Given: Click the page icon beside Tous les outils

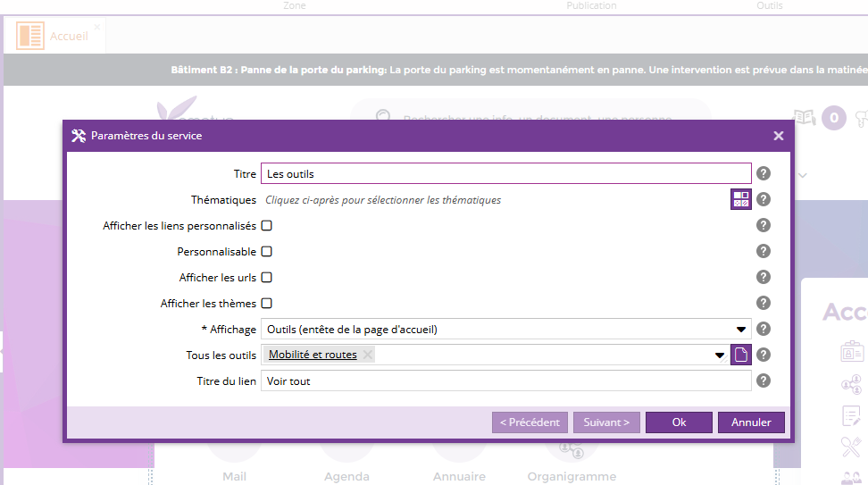Looking at the screenshot, I should coord(740,355).
